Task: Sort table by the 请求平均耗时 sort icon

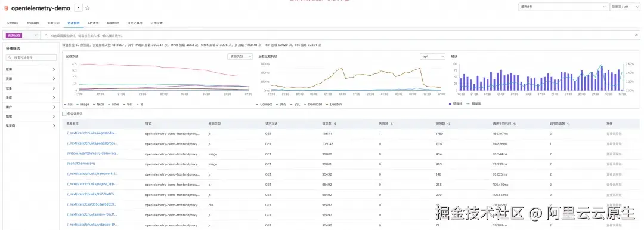Action: pos(515,124)
